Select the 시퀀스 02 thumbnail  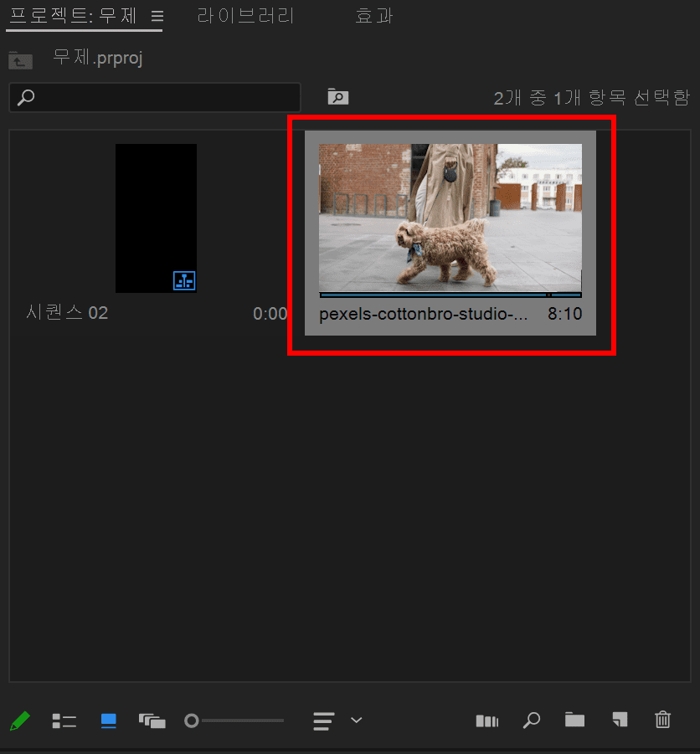pos(156,218)
